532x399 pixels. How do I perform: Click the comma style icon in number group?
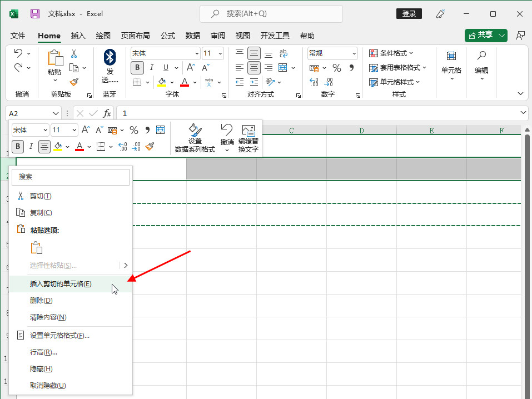pos(351,68)
